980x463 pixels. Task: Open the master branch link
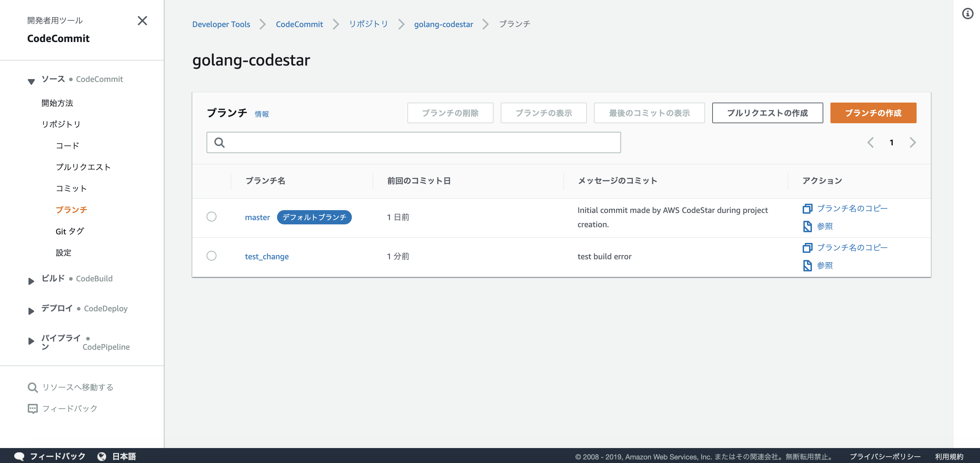coord(257,217)
